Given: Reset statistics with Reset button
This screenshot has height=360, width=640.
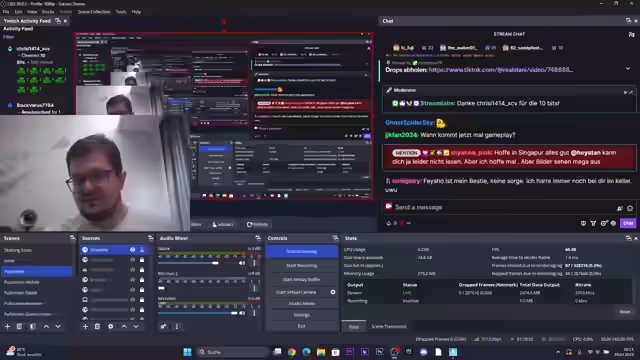Looking at the screenshot, I should click(x=625, y=312).
